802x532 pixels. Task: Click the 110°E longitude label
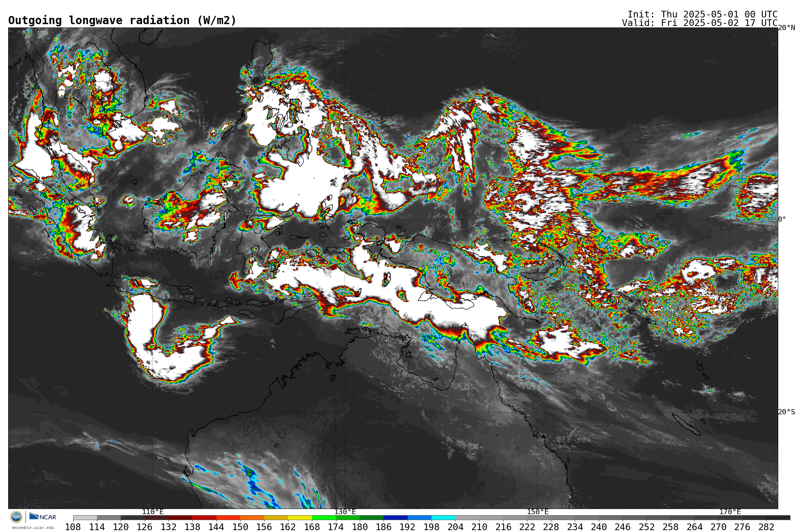coord(153,512)
